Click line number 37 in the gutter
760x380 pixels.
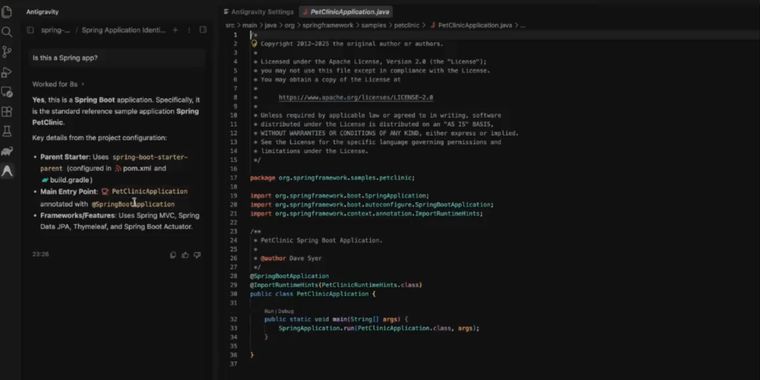pyautogui.click(x=234, y=364)
